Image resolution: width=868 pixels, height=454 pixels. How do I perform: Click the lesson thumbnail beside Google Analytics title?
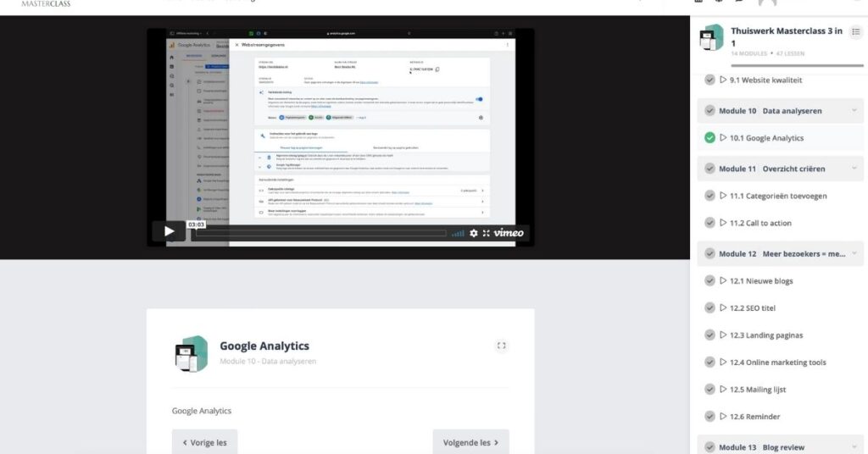[x=191, y=353]
